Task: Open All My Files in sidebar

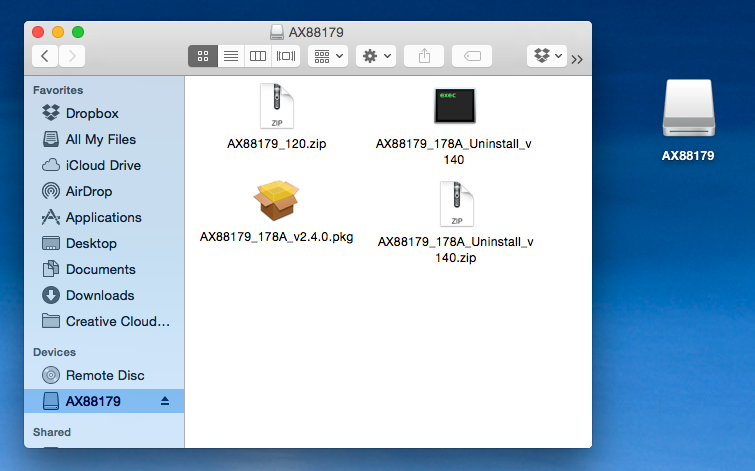Action: [104, 139]
